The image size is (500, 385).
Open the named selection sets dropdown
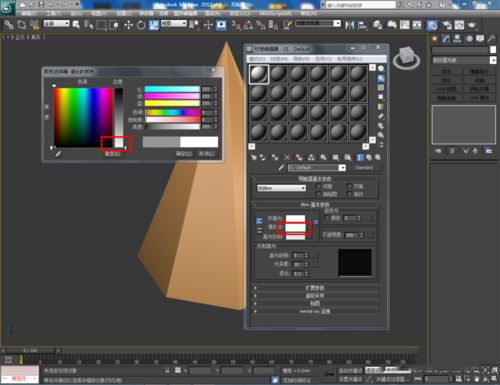(x=318, y=23)
